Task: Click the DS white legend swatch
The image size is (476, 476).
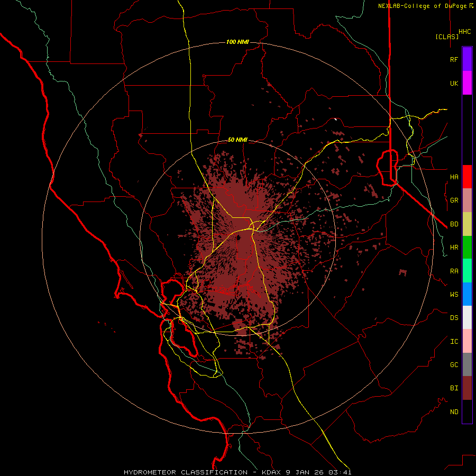Action: pos(467,317)
